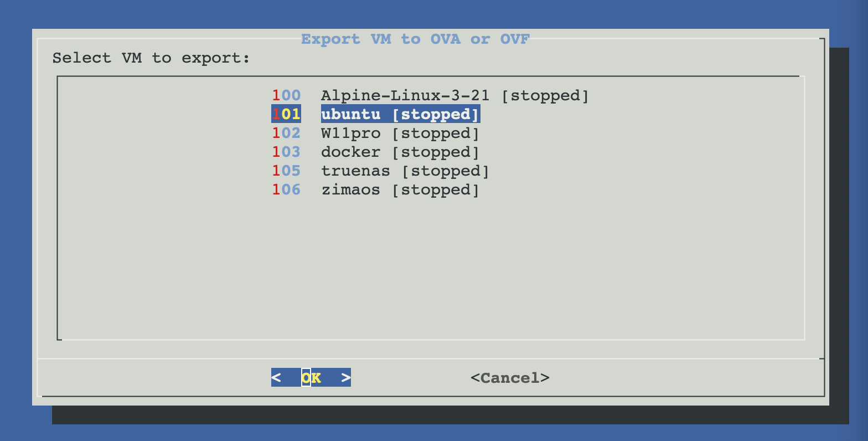Screen dimensions: 868x441
Task: Click VM ID 105
Action: 286,171
